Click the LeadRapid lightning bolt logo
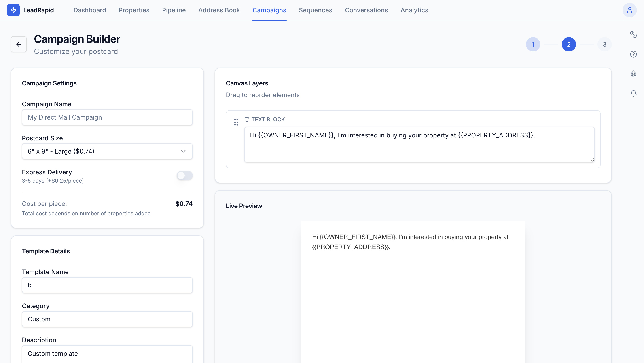Image resolution: width=644 pixels, height=363 pixels. click(13, 10)
